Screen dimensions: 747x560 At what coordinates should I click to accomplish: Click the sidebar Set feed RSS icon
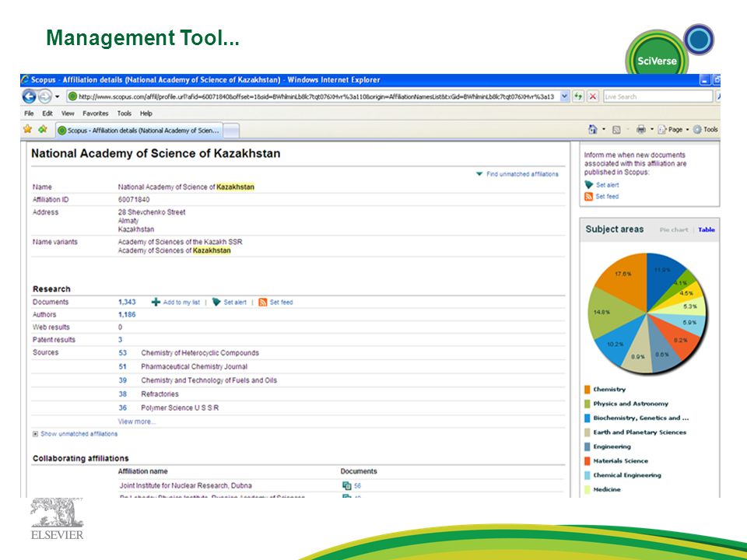click(x=589, y=196)
